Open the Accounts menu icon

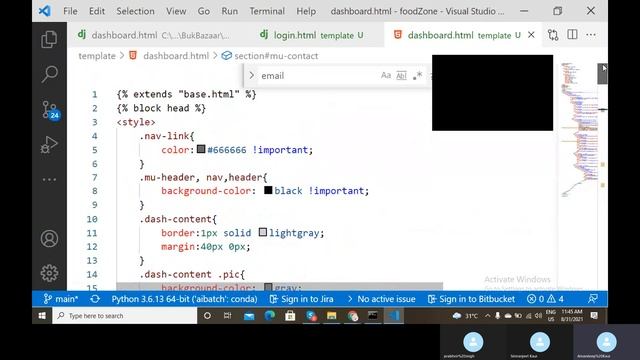coord(49,238)
